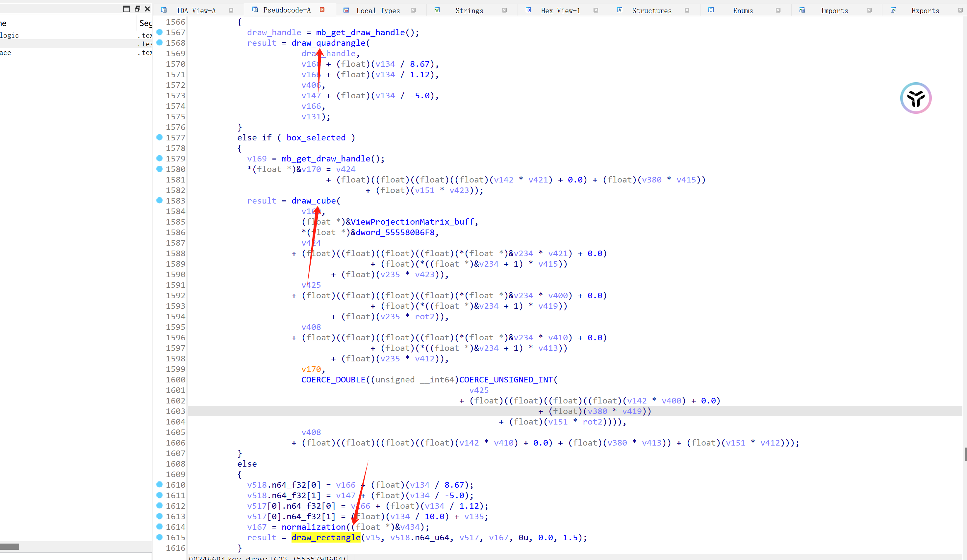Click the draw_cube function call
Screen dimensions: 967x560
[313, 201]
